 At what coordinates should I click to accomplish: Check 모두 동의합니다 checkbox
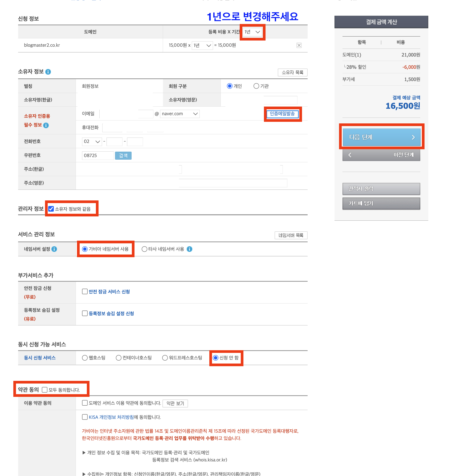click(x=45, y=390)
